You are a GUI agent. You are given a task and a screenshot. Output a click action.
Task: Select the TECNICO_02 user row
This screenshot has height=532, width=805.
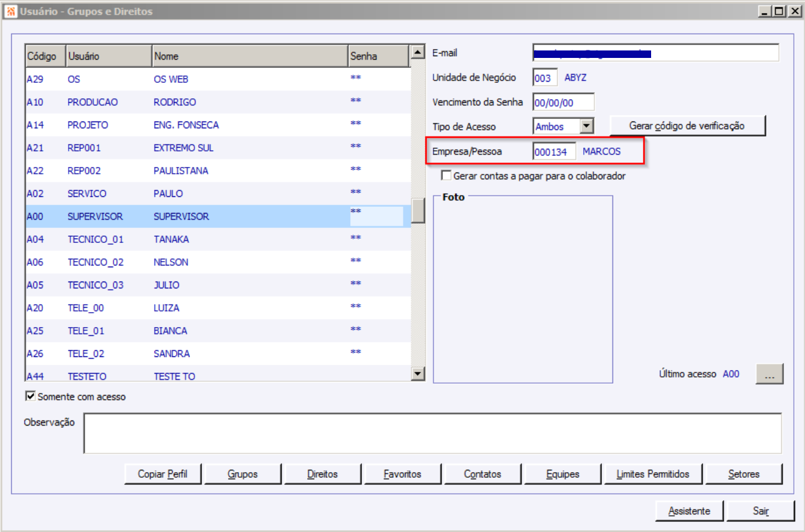tap(218, 262)
